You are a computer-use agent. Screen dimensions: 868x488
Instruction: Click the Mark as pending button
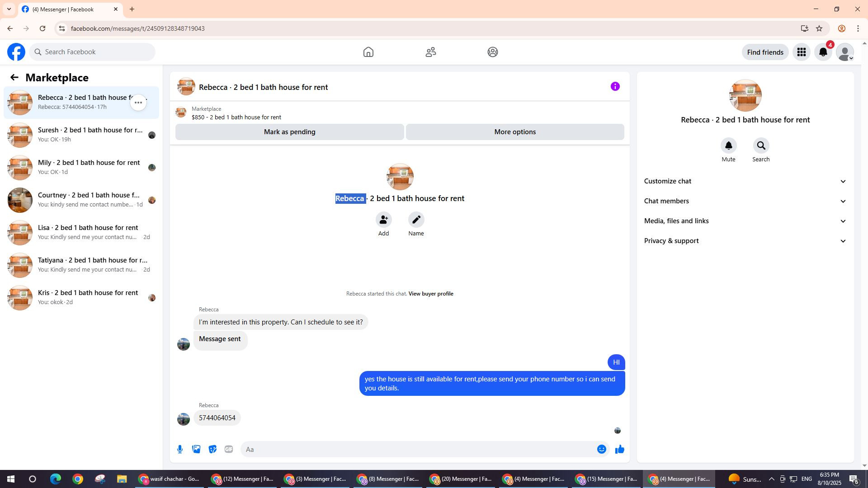click(x=289, y=132)
